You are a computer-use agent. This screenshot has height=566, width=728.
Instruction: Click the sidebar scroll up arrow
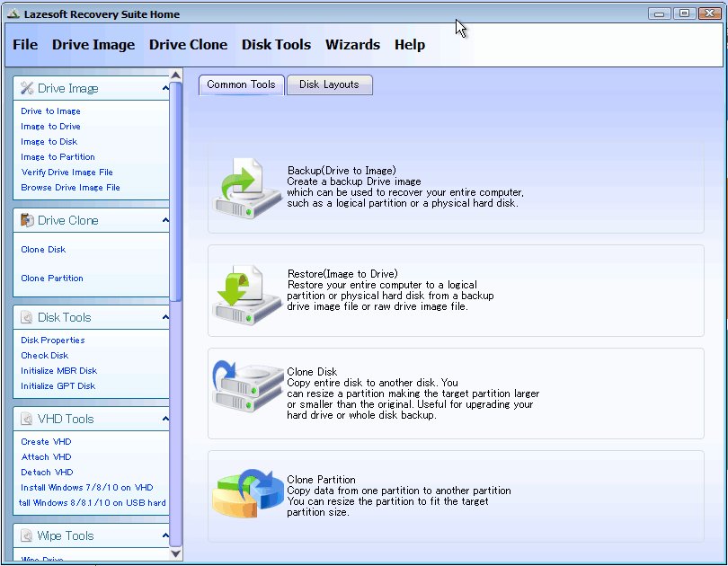pos(175,75)
